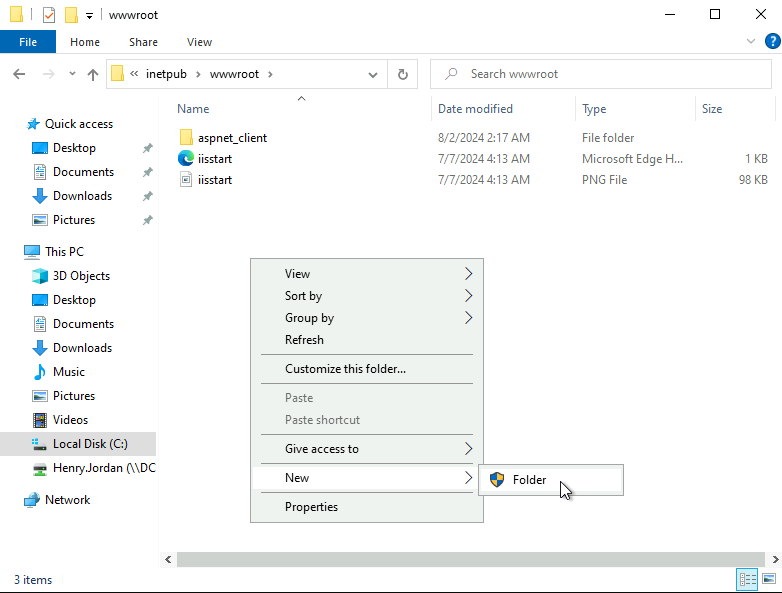Refresh the wwwroot folder view

(x=402, y=74)
